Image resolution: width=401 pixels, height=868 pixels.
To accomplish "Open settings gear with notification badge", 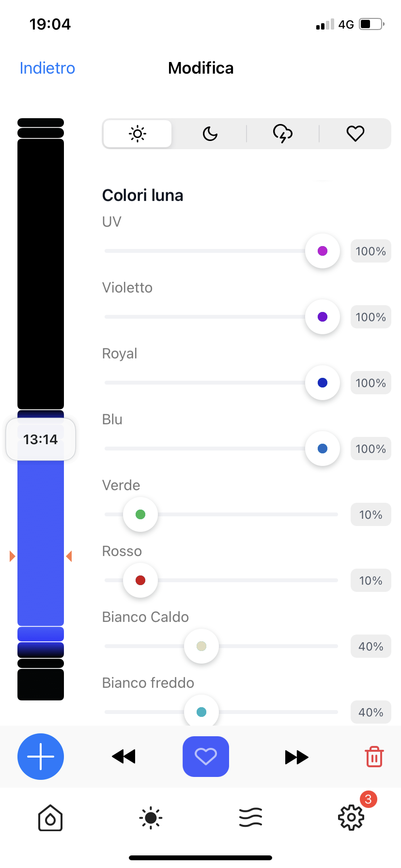I will 351,818.
